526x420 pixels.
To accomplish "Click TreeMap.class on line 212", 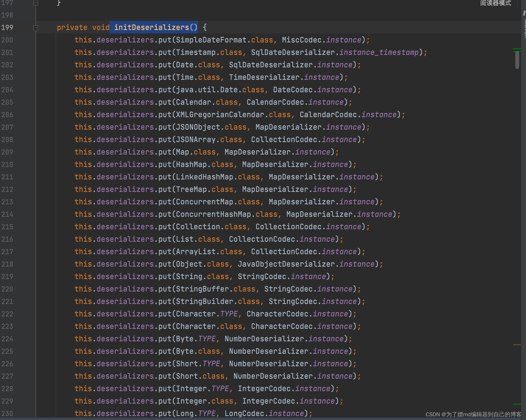I will (204, 189).
